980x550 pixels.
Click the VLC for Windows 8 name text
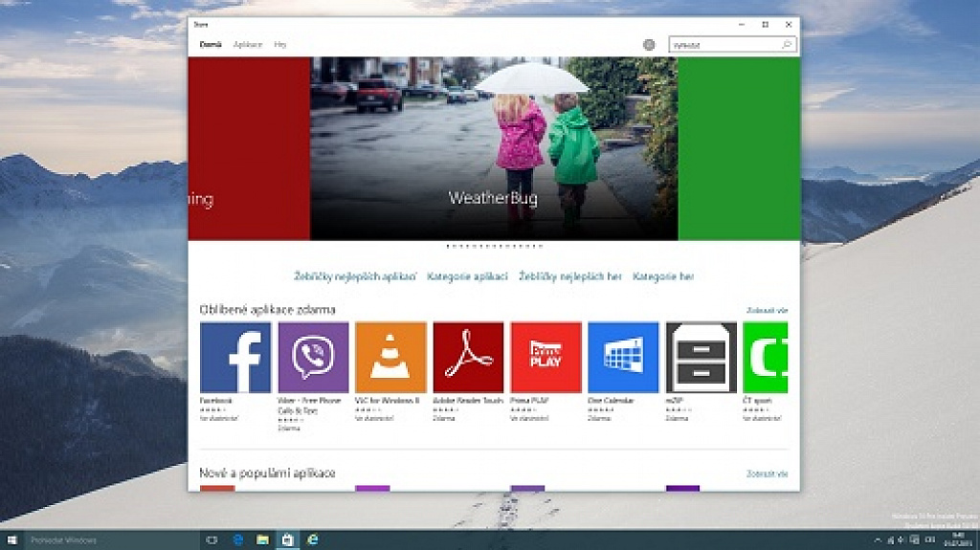[x=388, y=401]
